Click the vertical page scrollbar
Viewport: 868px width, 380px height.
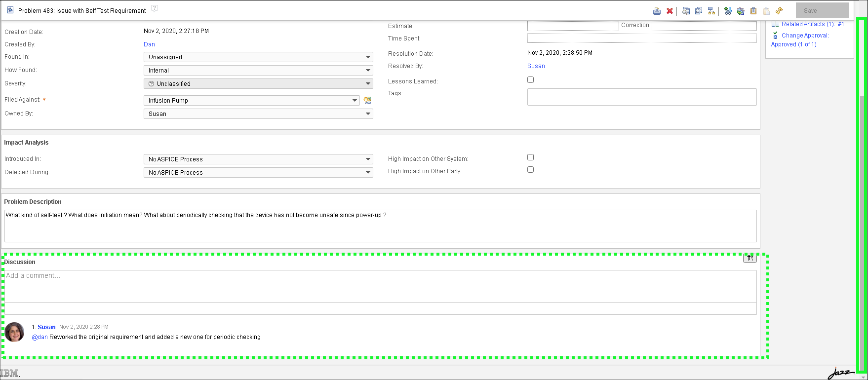point(862,197)
